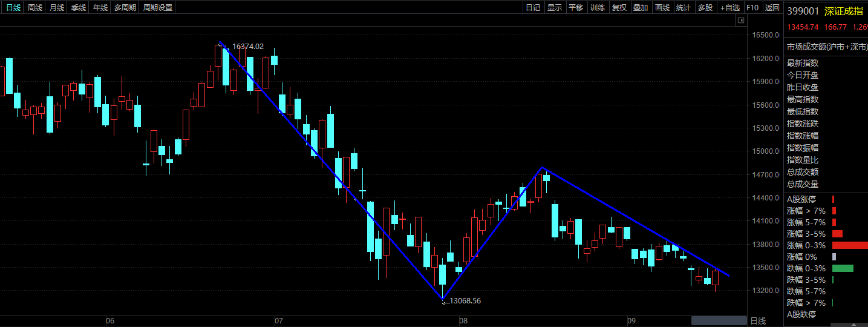Add index via +自选 button
Viewport: 868px width, 327px height.
[729, 8]
